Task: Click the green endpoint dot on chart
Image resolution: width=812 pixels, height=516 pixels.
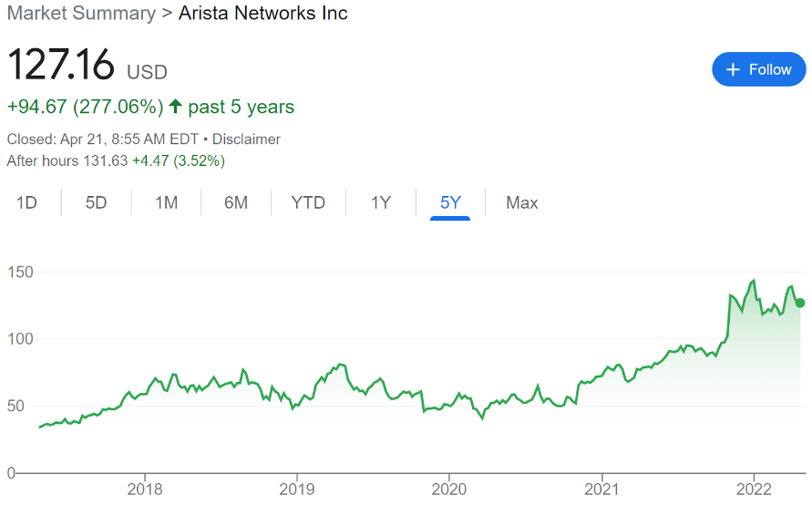Action: 800,303
